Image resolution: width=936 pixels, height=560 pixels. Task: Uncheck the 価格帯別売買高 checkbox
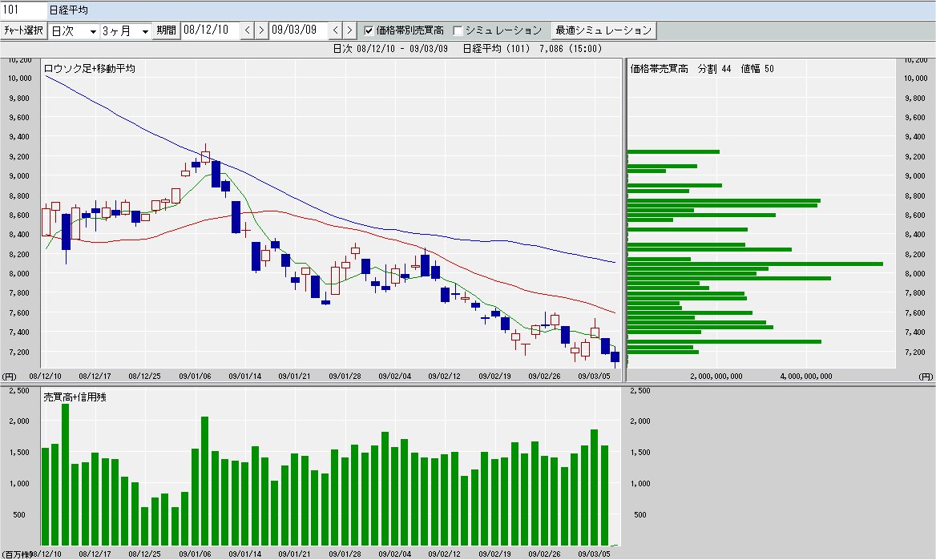(x=369, y=30)
